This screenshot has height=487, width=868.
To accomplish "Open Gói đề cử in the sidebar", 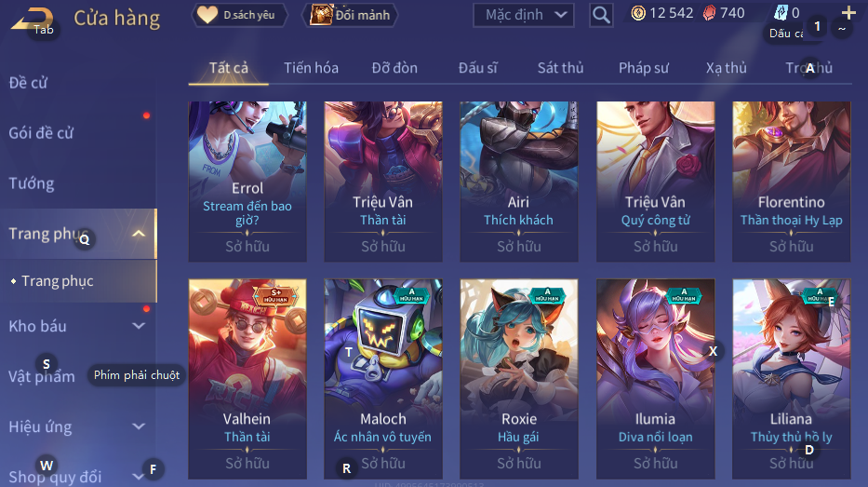I will tap(41, 133).
